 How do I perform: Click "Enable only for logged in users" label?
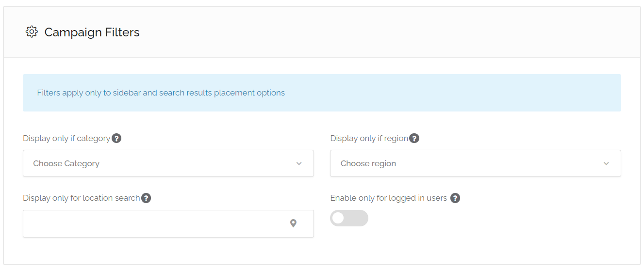pyautogui.click(x=388, y=198)
